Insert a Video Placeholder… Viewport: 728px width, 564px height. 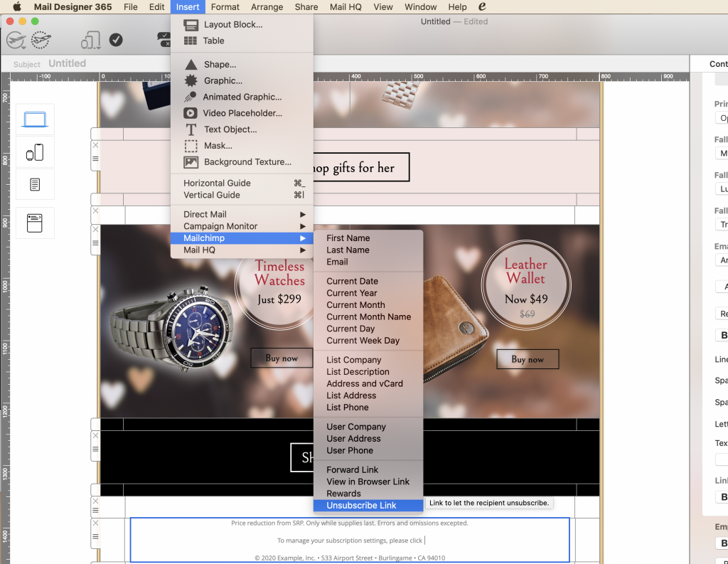242,113
